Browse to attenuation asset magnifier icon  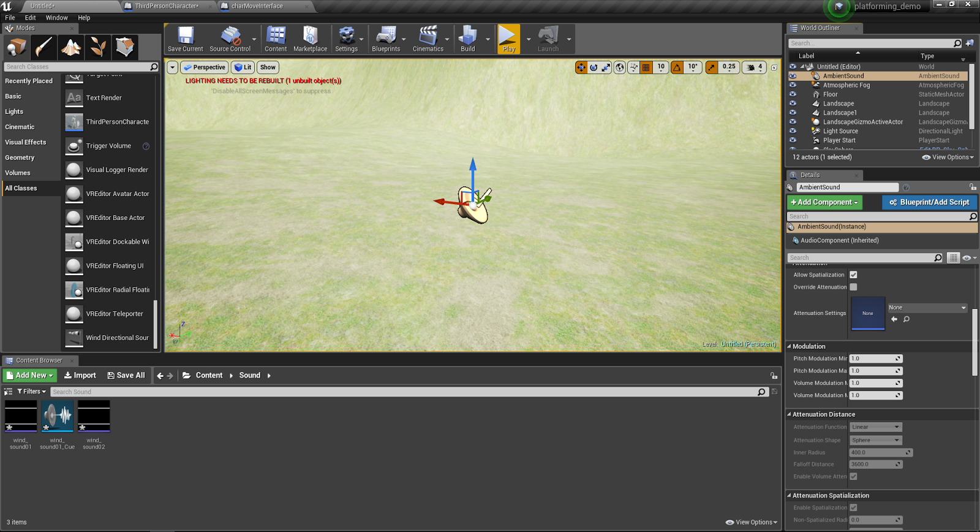click(907, 319)
